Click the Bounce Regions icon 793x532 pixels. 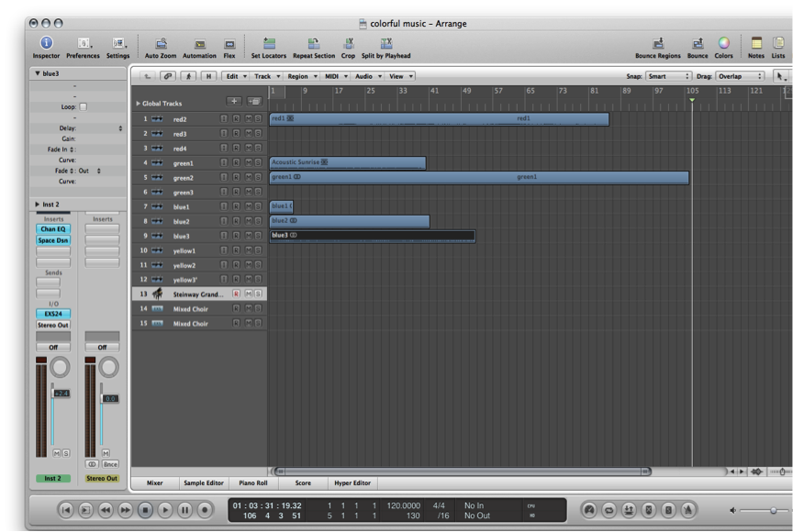[x=658, y=43]
